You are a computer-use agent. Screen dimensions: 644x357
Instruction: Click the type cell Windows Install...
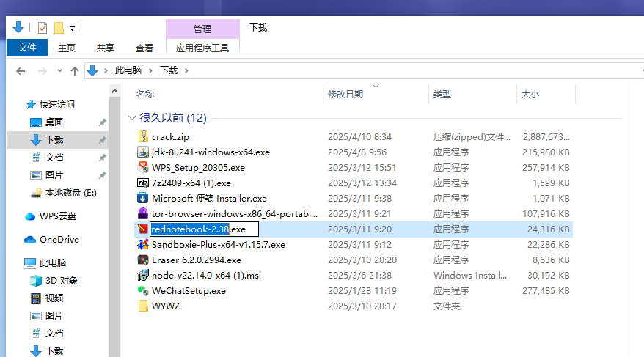coord(470,276)
